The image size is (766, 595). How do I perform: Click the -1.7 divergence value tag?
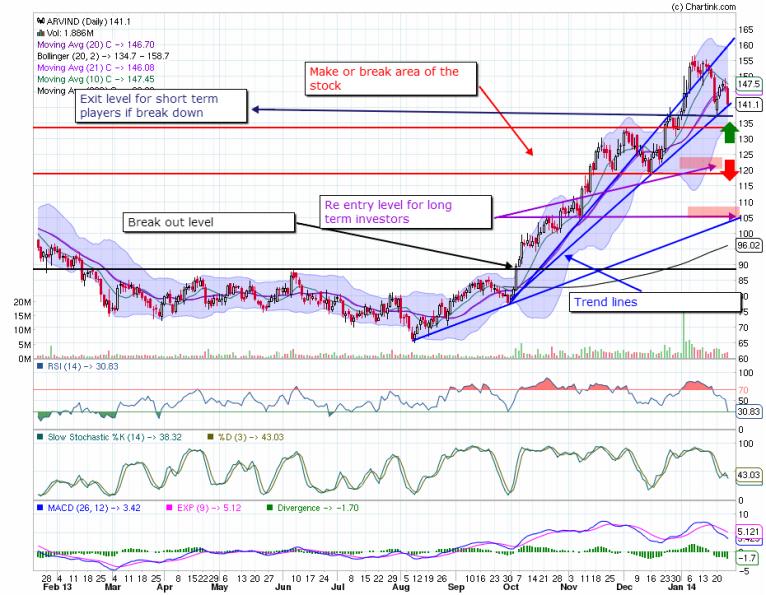[749, 558]
